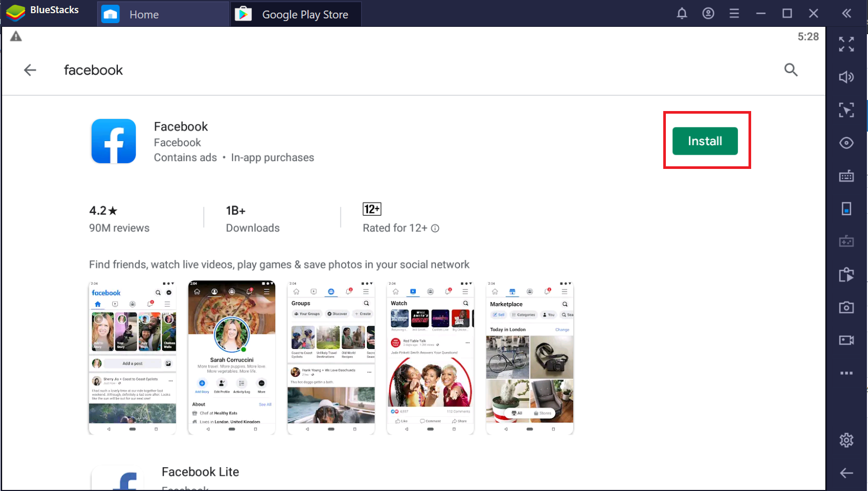Open the BlueStacks account profile icon
This screenshot has width=868, height=491.
point(708,14)
